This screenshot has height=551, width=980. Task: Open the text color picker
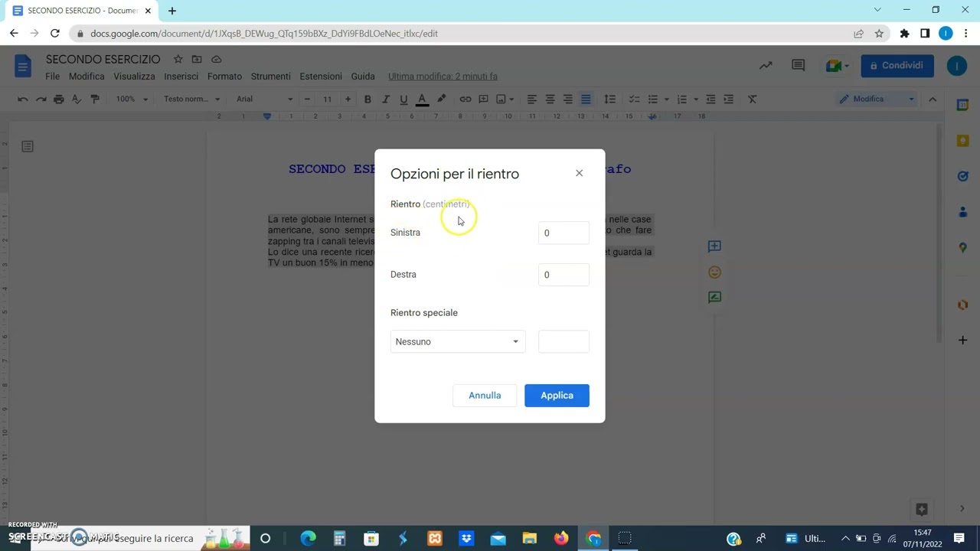(422, 99)
